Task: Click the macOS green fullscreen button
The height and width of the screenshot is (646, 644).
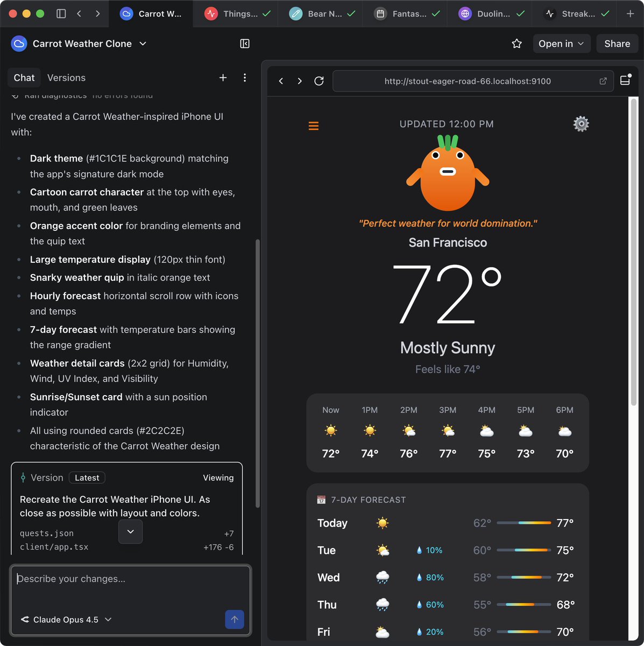Action: [x=40, y=13]
